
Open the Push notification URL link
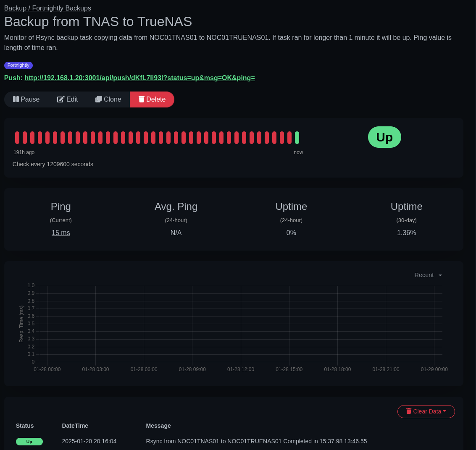[x=139, y=78]
